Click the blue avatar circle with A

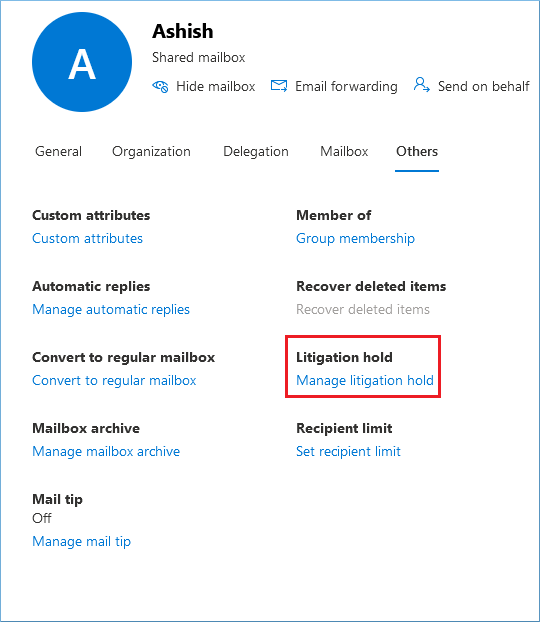[82, 62]
